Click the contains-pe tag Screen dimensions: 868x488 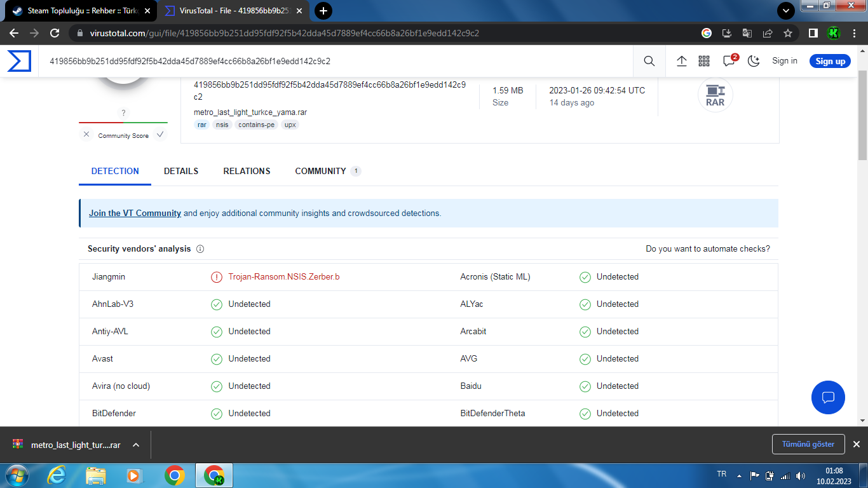[256, 125]
